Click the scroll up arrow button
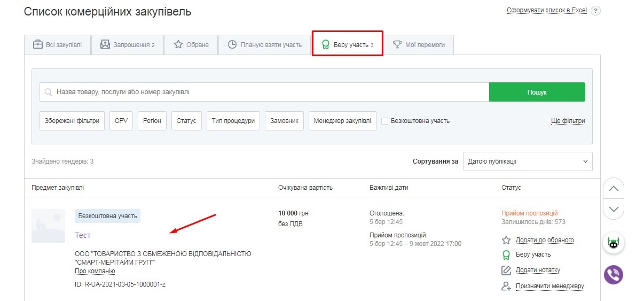This screenshot has width=644, height=301. coord(614,188)
